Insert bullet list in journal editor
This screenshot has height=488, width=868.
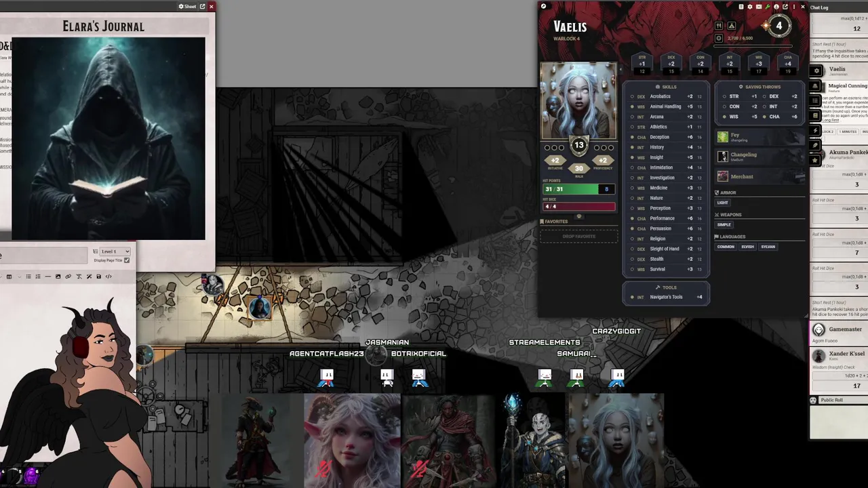pyautogui.click(x=28, y=277)
